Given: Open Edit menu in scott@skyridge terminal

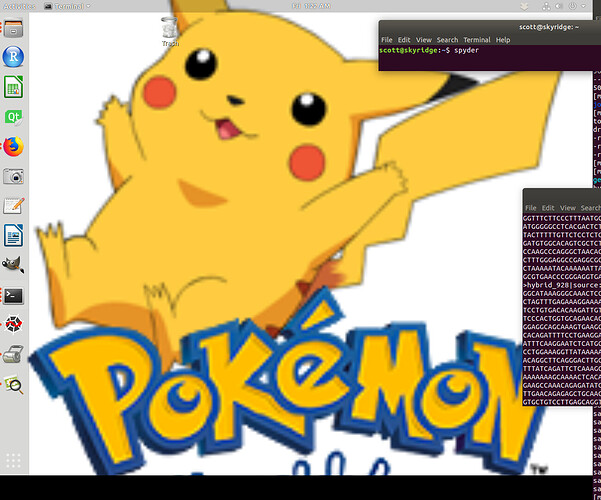Looking at the screenshot, I should point(404,40).
